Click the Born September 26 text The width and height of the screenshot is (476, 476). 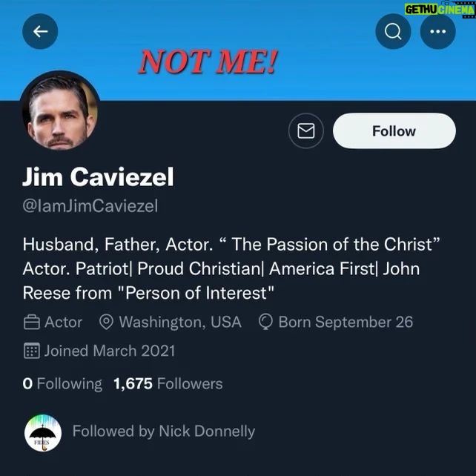[x=346, y=323]
